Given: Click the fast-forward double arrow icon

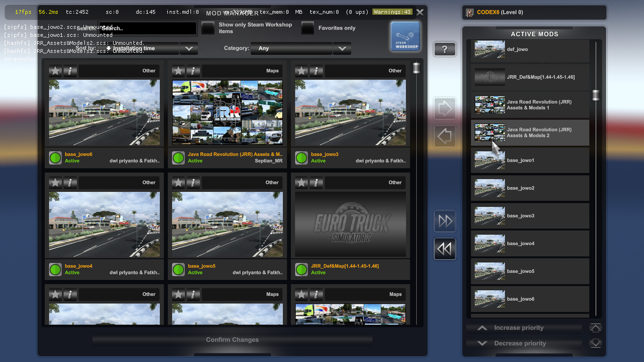Looking at the screenshot, I should 445,221.
